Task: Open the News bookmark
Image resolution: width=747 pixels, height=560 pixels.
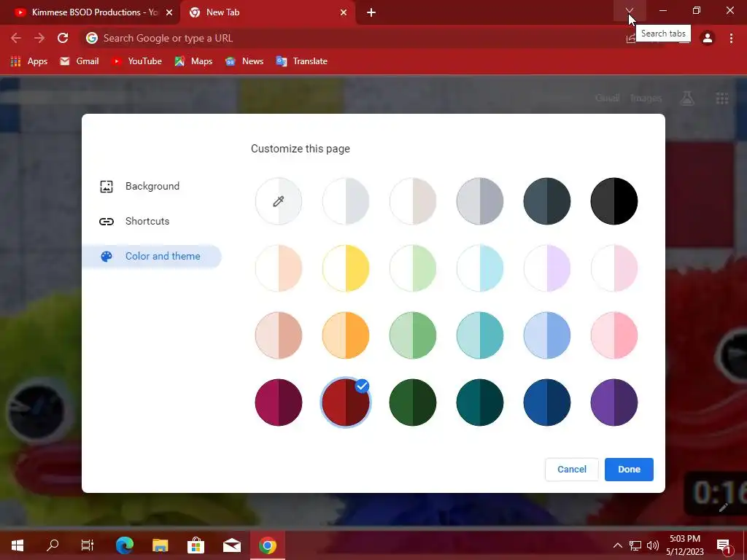Action: pyautogui.click(x=244, y=61)
